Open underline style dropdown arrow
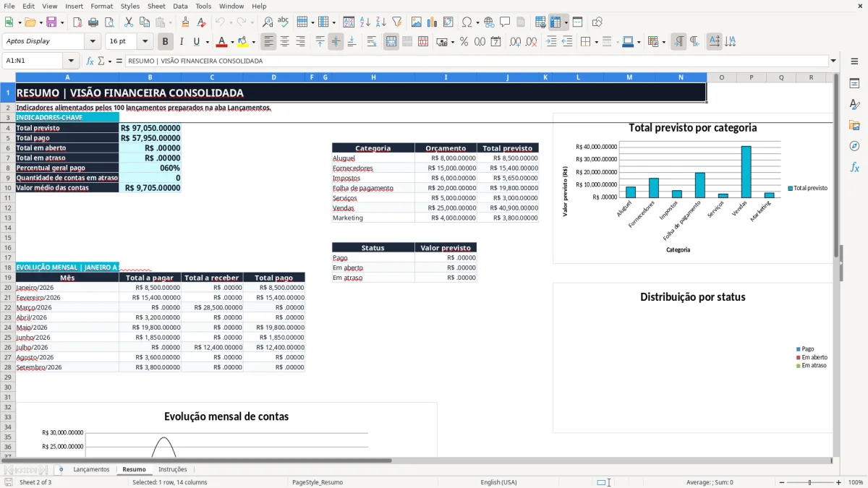Image resolution: width=868 pixels, height=488 pixels. (x=207, y=42)
